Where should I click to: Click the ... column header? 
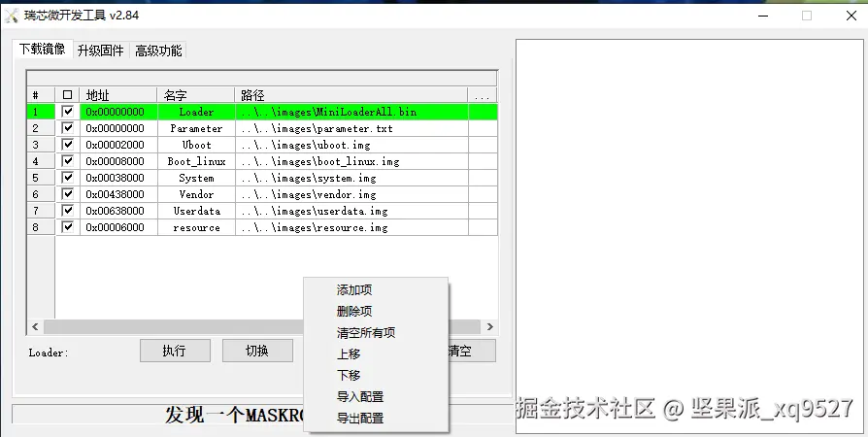tap(483, 95)
